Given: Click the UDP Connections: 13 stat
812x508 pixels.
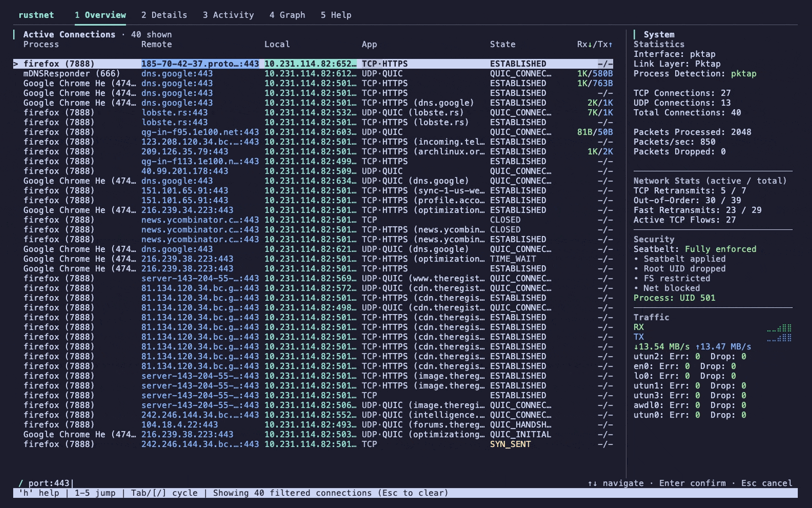Looking at the screenshot, I should coord(682,103).
